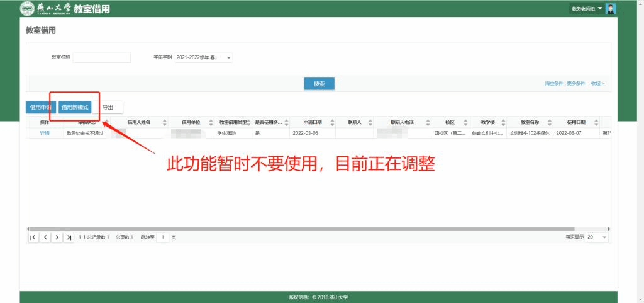Sort by 借用人姓名 column arrows
Image resolution: width=644 pixels, height=303 pixels.
click(165, 122)
